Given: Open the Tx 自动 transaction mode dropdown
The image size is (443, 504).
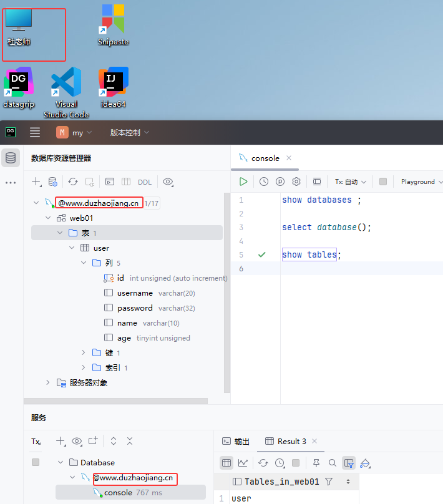Looking at the screenshot, I should tap(350, 182).
